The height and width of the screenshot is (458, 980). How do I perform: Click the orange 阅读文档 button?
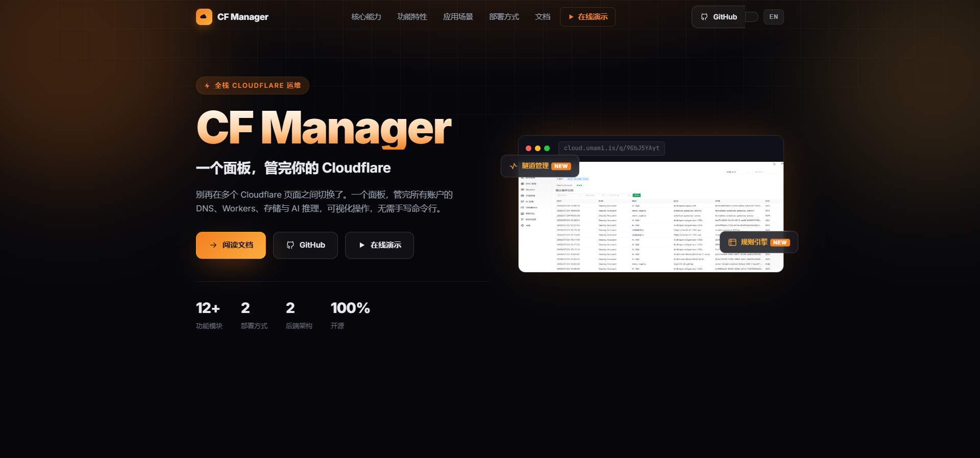pyautogui.click(x=231, y=245)
